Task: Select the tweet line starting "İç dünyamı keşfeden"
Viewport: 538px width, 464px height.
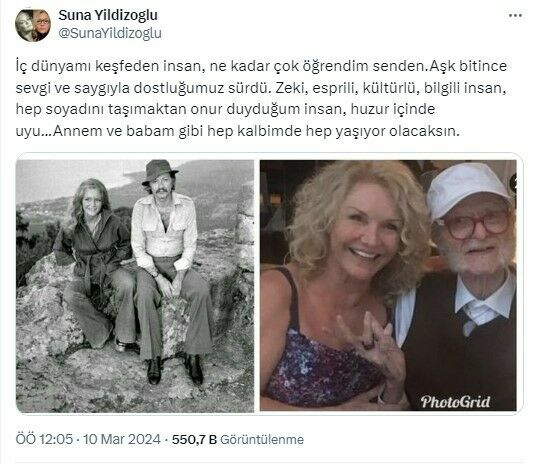Action: point(261,66)
